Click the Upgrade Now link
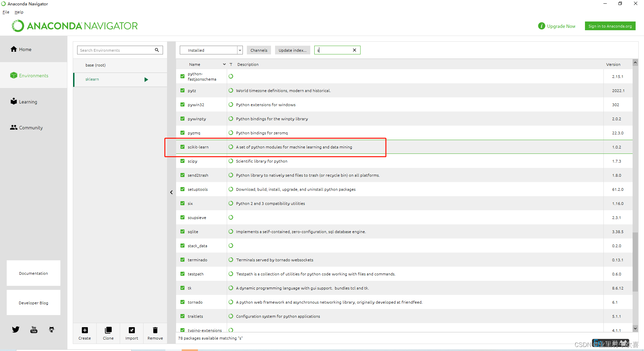Viewport: 644px width, 351px height. tap(561, 26)
